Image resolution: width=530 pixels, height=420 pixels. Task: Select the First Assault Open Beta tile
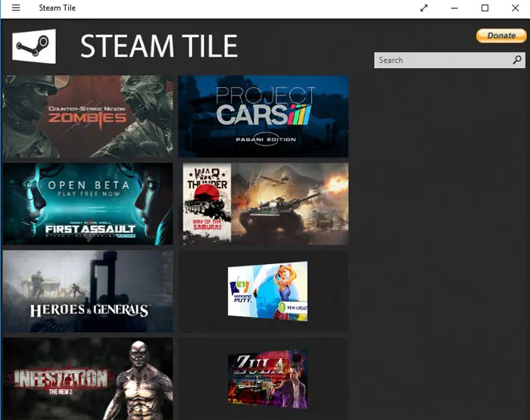pyautogui.click(x=88, y=204)
